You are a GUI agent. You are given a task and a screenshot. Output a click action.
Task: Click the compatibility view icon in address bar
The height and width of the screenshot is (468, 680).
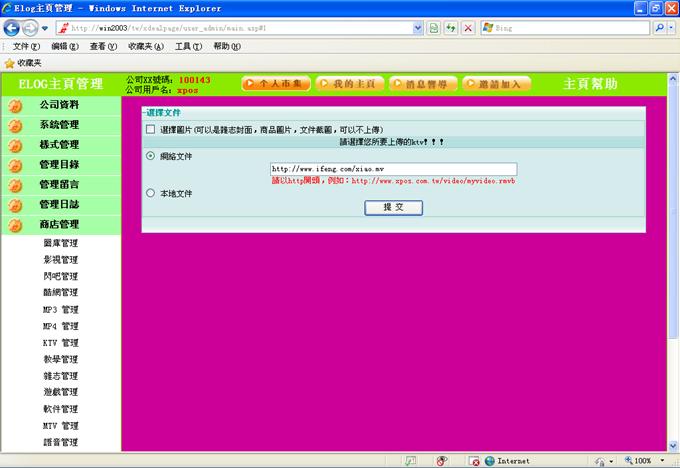(x=434, y=28)
